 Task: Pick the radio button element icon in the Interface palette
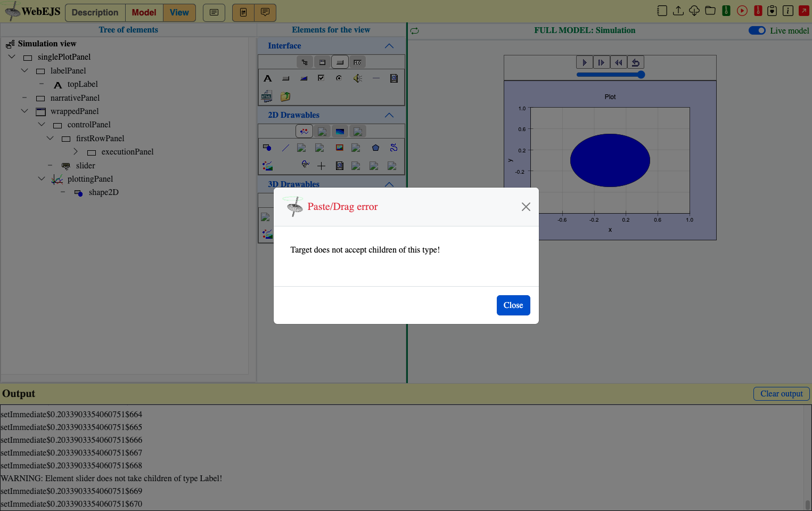point(339,78)
